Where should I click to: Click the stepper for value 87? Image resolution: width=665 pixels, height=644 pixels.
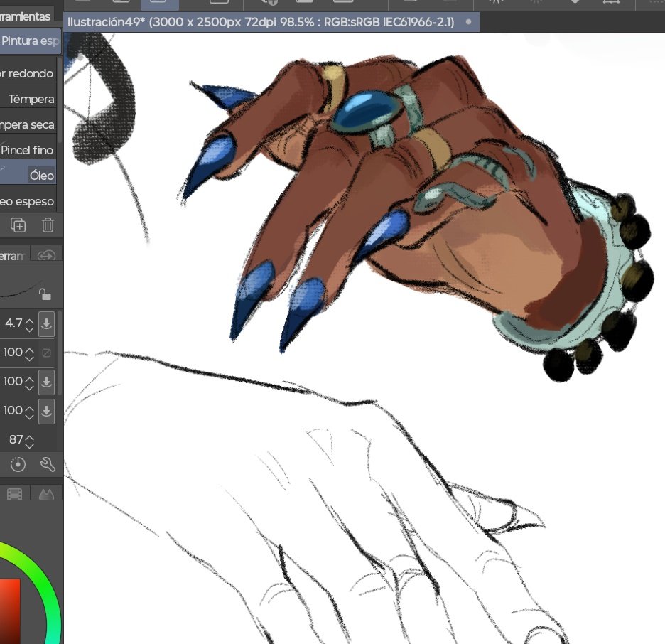[29, 441]
